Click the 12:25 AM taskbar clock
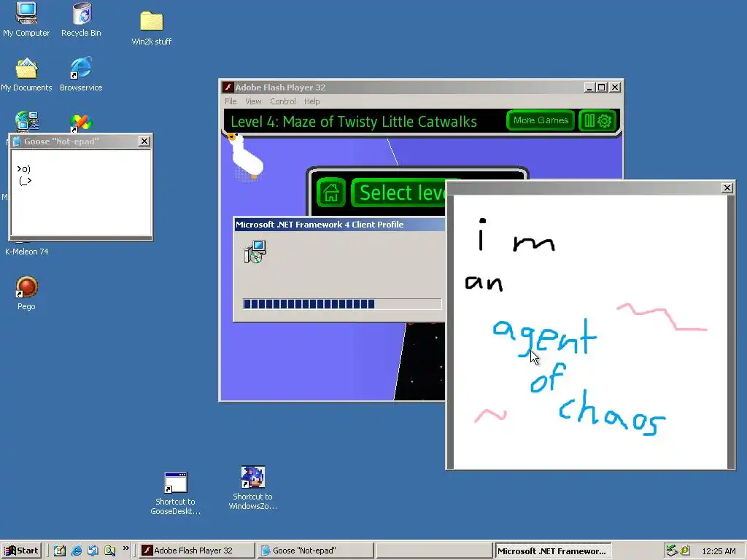The height and width of the screenshot is (560, 747). [719, 551]
